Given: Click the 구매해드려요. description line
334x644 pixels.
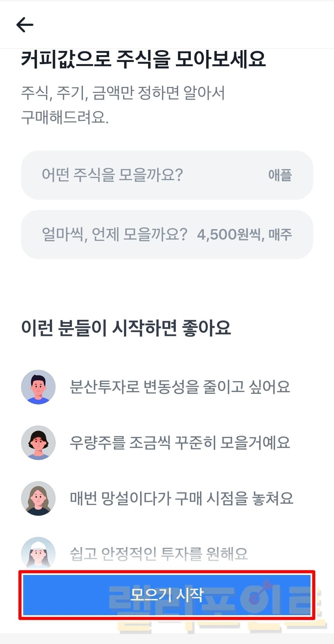Looking at the screenshot, I should click(65, 118).
